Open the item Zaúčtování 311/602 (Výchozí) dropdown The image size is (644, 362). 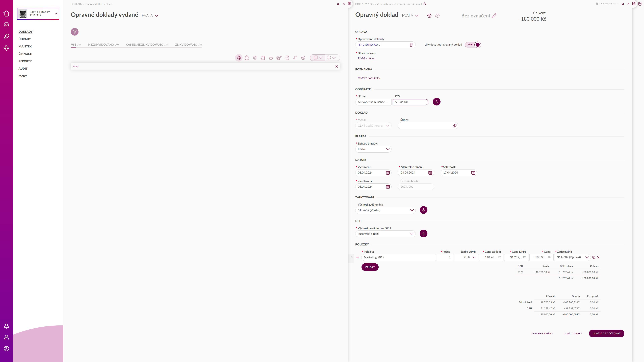click(x=573, y=257)
